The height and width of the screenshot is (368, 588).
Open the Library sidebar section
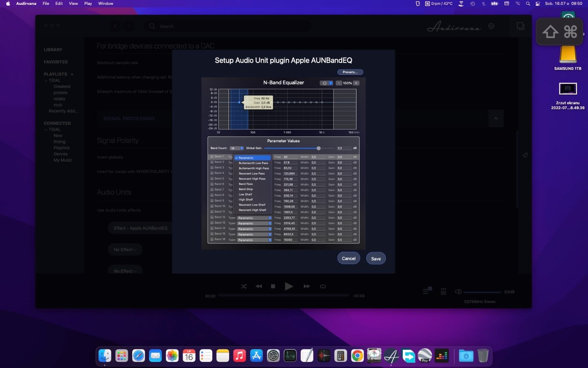pyautogui.click(x=53, y=50)
